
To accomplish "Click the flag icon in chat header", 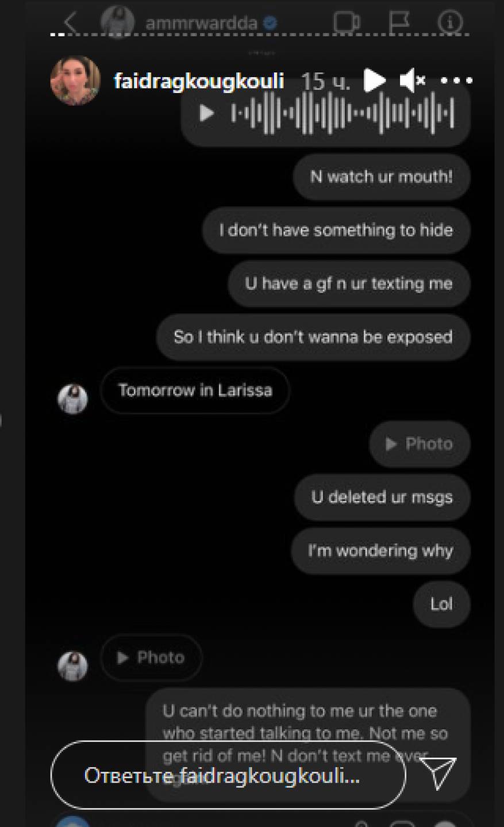I will [399, 22].
